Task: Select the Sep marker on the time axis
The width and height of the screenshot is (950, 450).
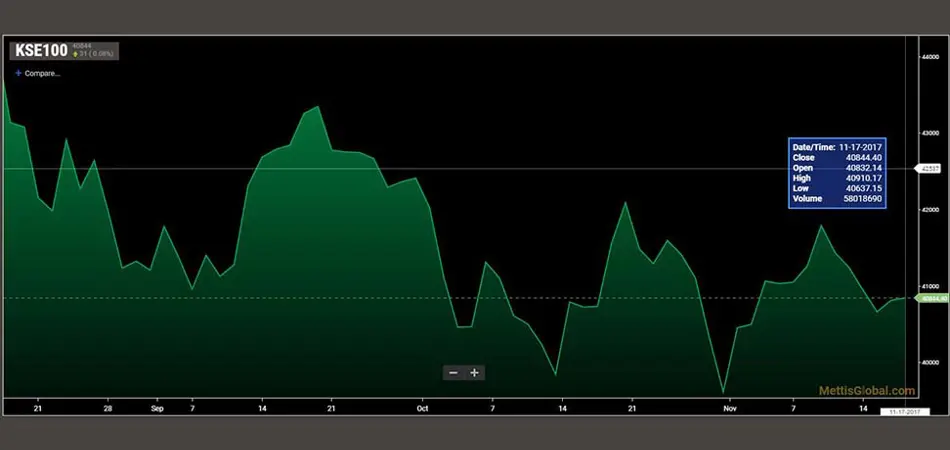Action: point(157,408)
